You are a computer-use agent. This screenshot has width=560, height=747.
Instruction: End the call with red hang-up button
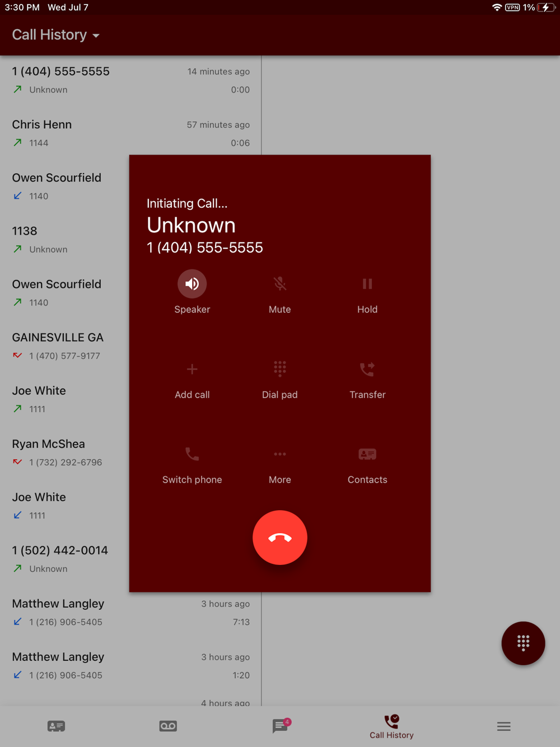tap(280, 538)
